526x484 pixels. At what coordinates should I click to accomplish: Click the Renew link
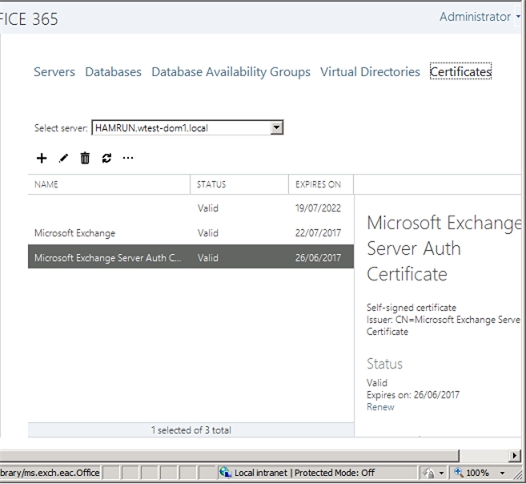point(380,407)
